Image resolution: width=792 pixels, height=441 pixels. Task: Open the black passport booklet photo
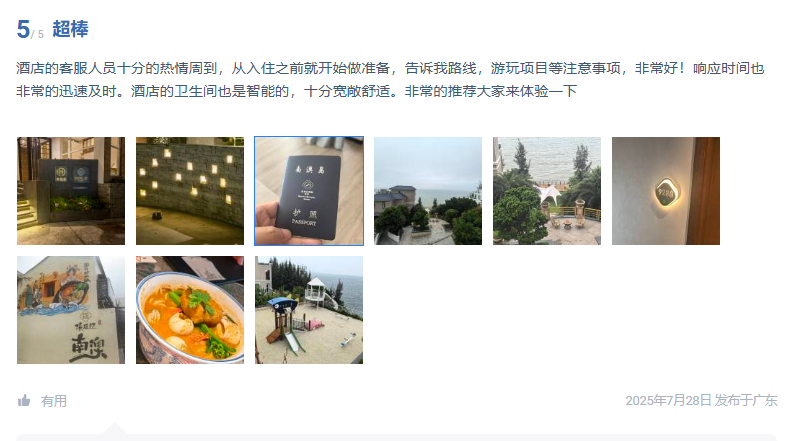[x=309, y=191]
